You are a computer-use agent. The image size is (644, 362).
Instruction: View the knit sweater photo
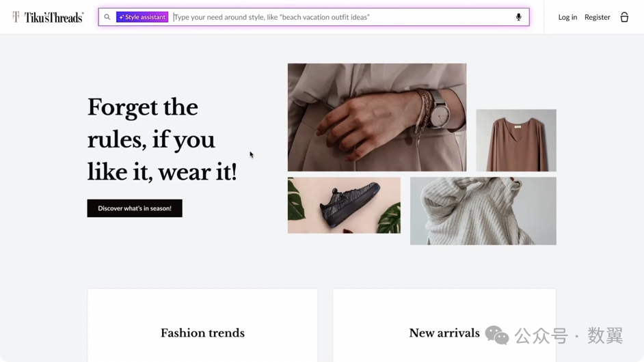click(x=483, y=210)
